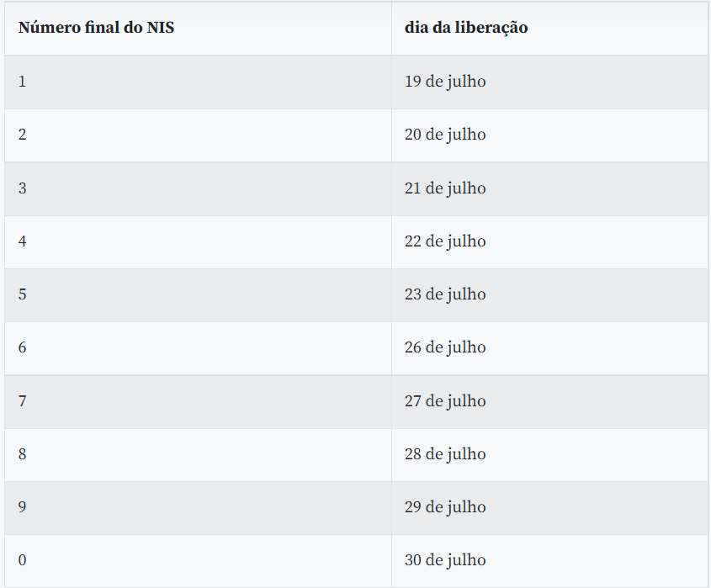Select the cell with NIS number 6
This screenshot has width=711, height=588.
pyautogui.click(x=199, y=348)
